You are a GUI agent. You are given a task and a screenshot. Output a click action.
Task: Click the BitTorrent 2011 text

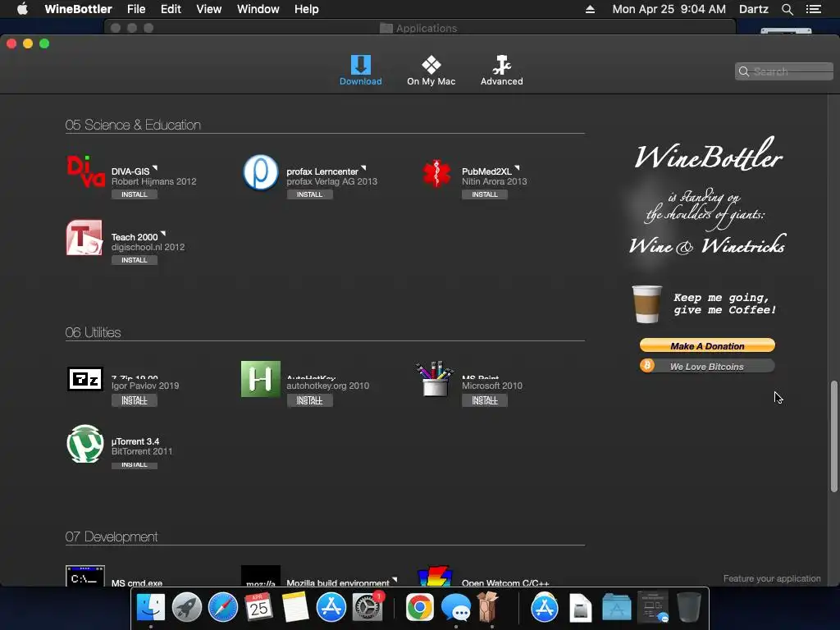(142, 452)
